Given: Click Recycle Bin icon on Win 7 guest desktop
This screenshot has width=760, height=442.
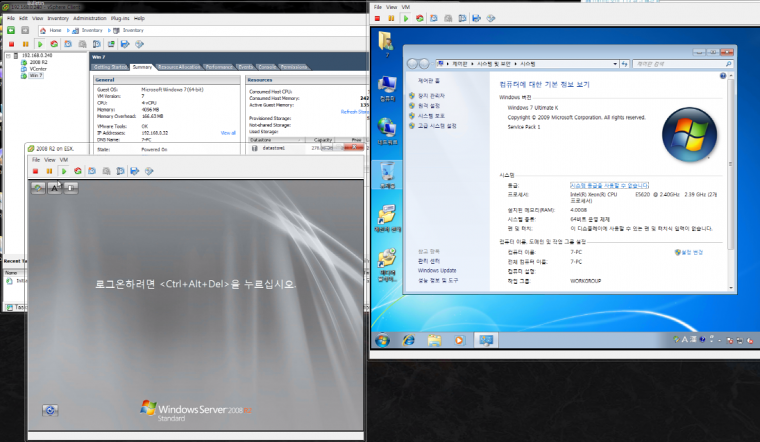Looking at the screenshot, I should click(387, 175).
